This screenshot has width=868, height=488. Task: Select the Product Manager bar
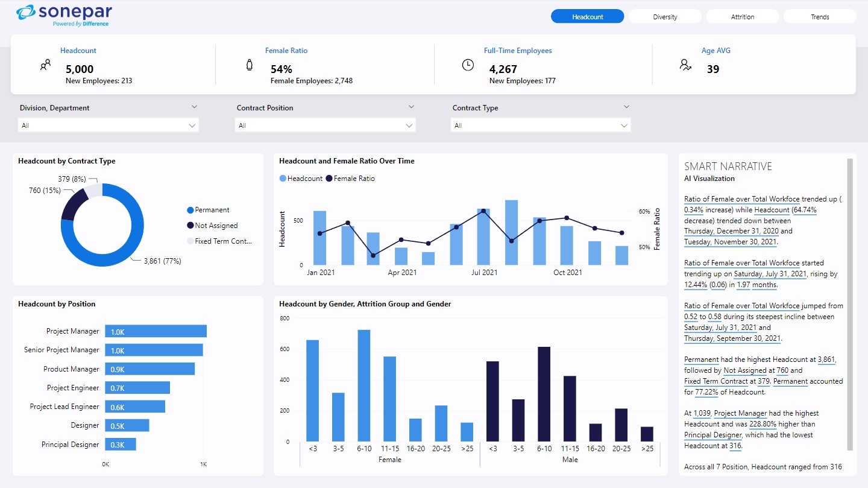point(149,369)
